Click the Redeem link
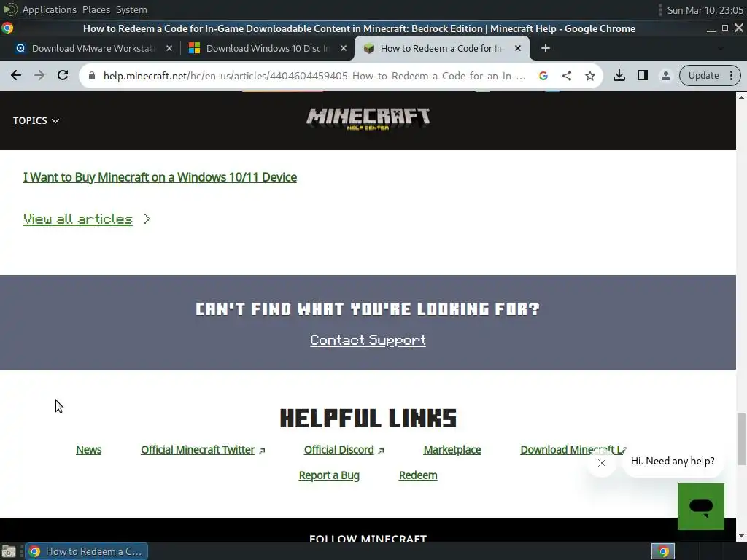Image resolution: width=747 pixels, height=560 pixels. coord(418,475)
